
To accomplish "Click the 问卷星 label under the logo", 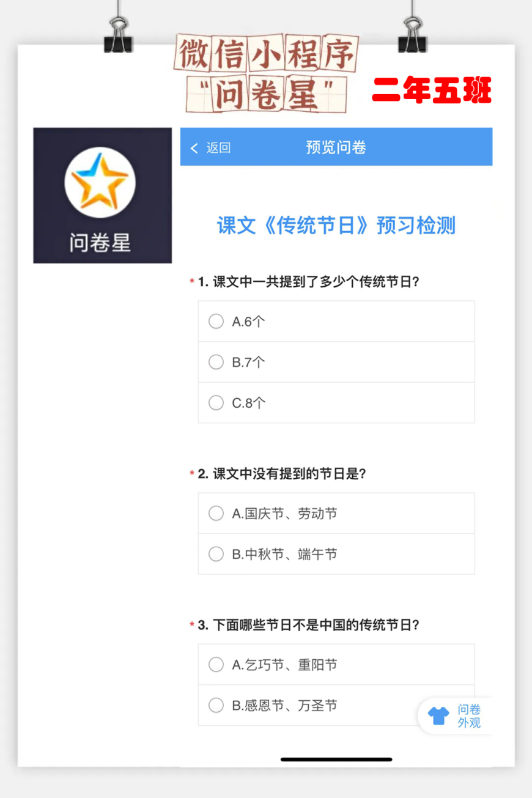I will coord(100,243).
